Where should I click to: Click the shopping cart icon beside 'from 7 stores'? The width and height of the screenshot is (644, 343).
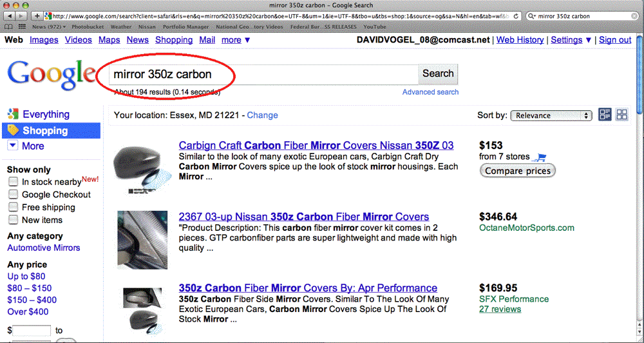540,157
